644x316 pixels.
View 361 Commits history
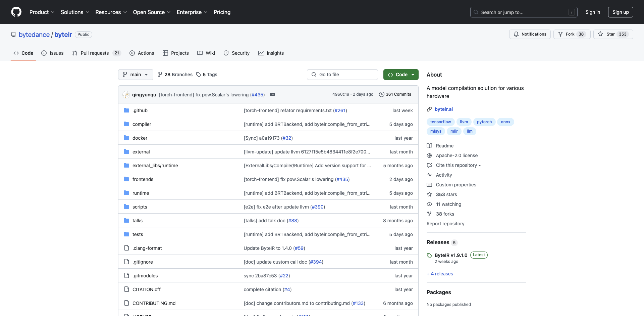click(395, 94)
